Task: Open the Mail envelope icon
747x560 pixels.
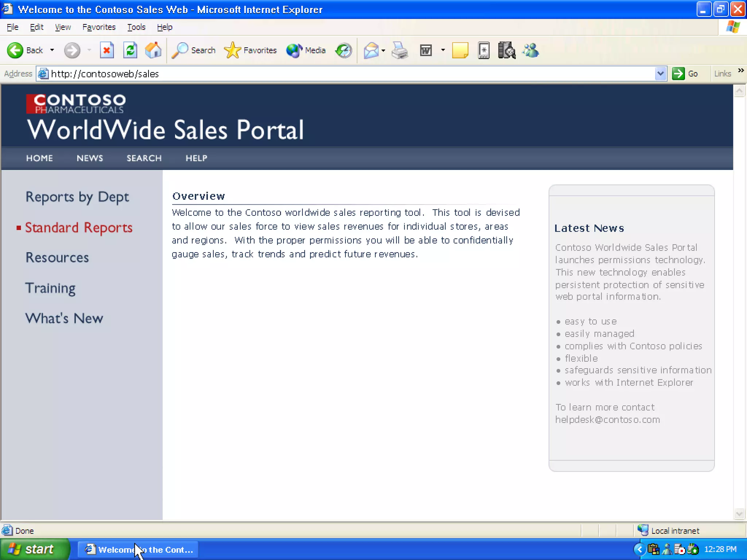Action: click(x=371, y=50)
